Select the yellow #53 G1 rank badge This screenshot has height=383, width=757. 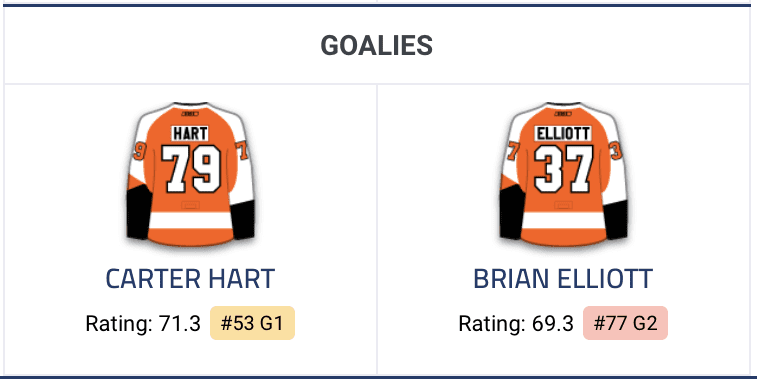tap(252, 323)
